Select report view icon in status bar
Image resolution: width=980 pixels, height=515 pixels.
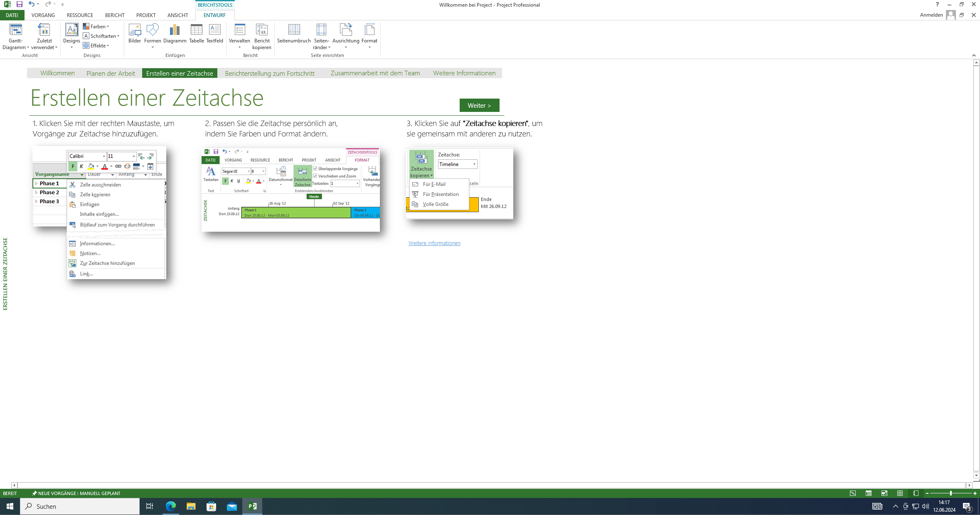[x=916, y=493]
